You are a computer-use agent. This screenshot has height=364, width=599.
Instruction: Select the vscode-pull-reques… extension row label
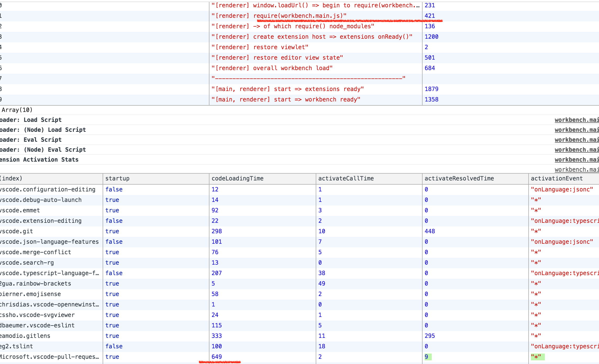click(x=49, y=357)
